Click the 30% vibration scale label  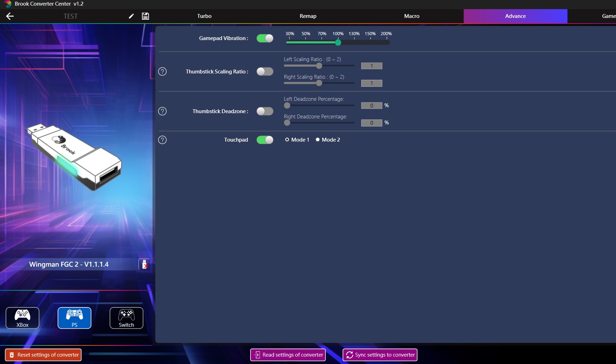pos(290,34)
